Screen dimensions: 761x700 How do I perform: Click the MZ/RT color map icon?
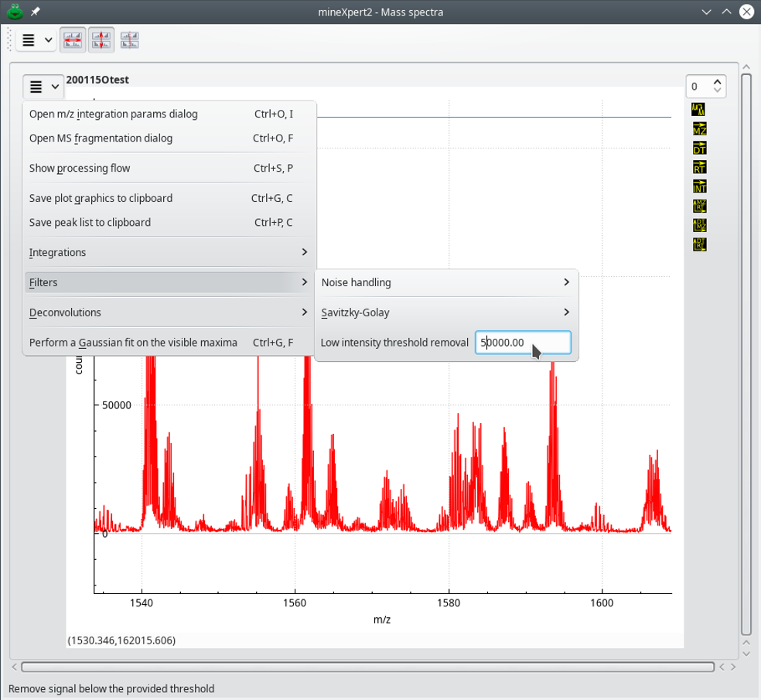tap(698, 207)
